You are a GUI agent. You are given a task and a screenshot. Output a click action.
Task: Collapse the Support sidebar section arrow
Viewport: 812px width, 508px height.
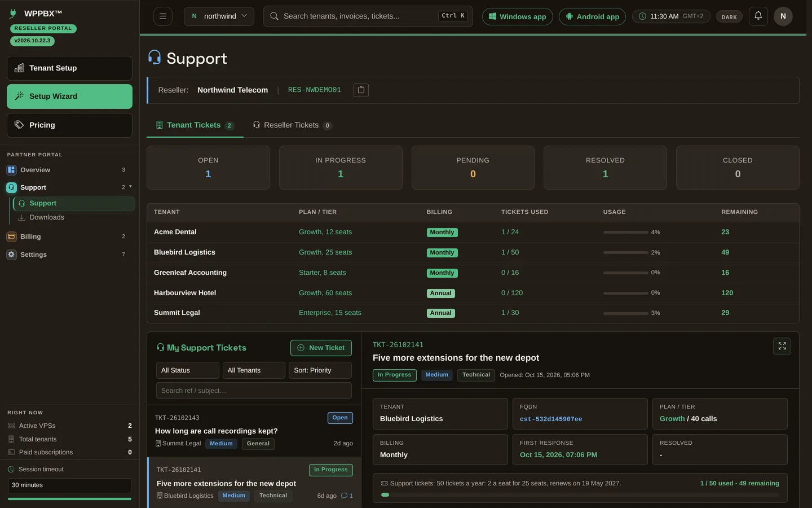(x=130, y=186)
